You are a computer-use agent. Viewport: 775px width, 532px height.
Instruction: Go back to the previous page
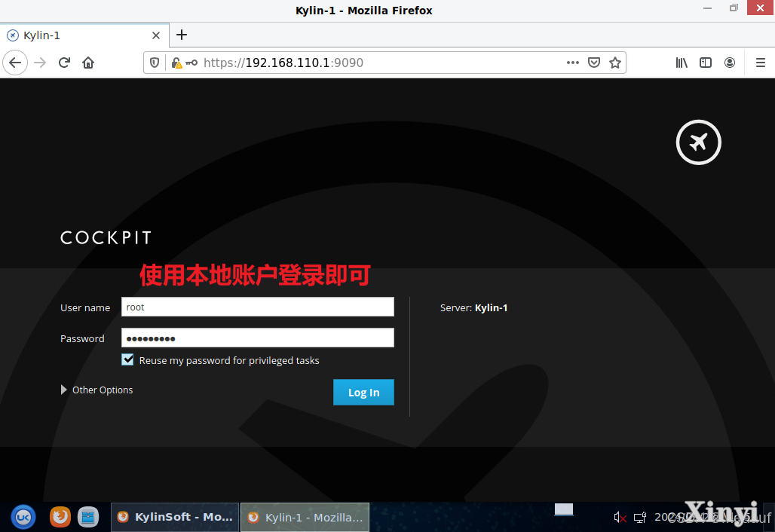click(15, 63)
